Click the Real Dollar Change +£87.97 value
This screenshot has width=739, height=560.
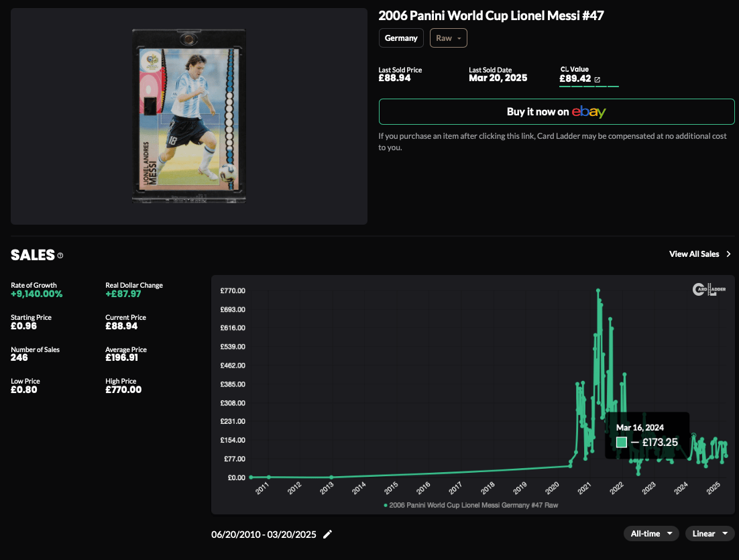(123, 294)
